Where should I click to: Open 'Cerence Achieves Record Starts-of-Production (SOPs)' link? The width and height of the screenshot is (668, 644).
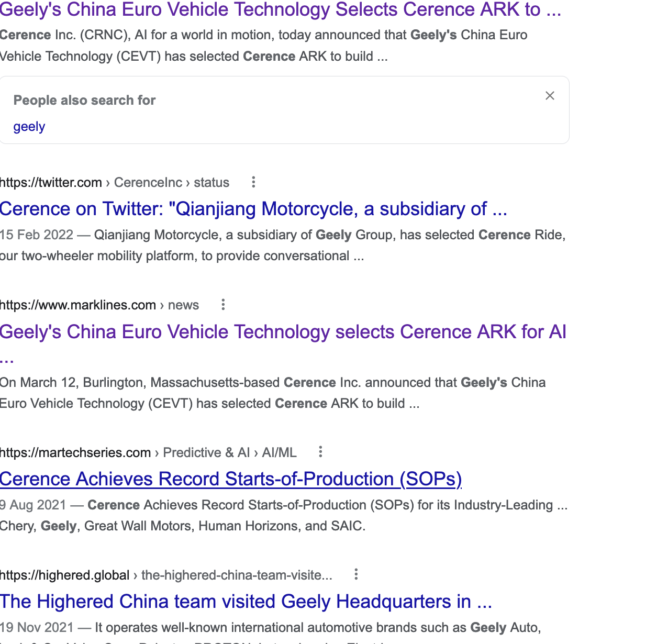(231, 479)
